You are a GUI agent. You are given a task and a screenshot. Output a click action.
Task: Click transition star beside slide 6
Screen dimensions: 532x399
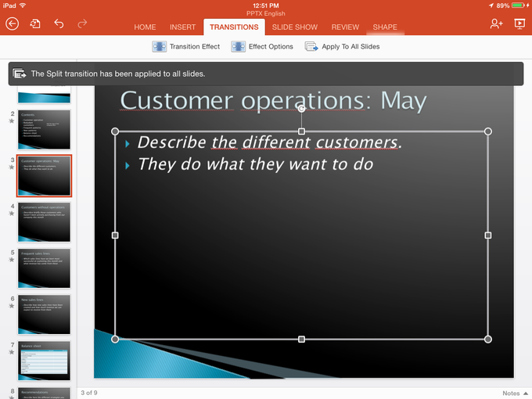12,306
